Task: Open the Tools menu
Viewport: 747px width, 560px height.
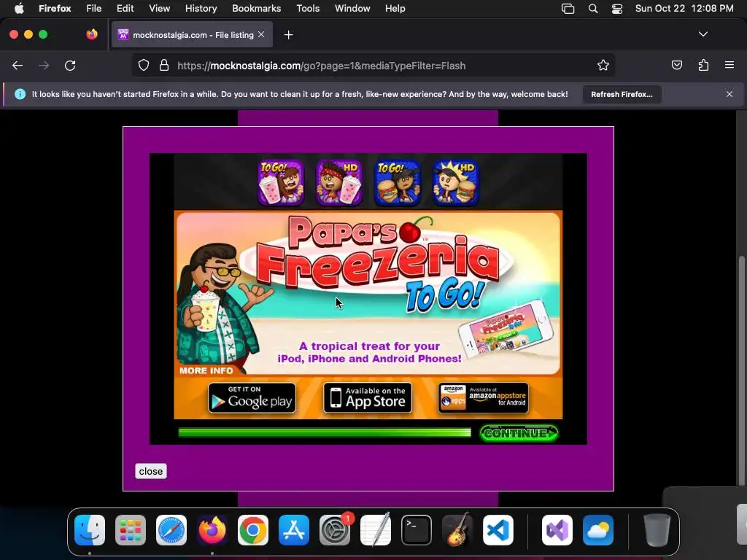Action: click(x=308, y=8)
